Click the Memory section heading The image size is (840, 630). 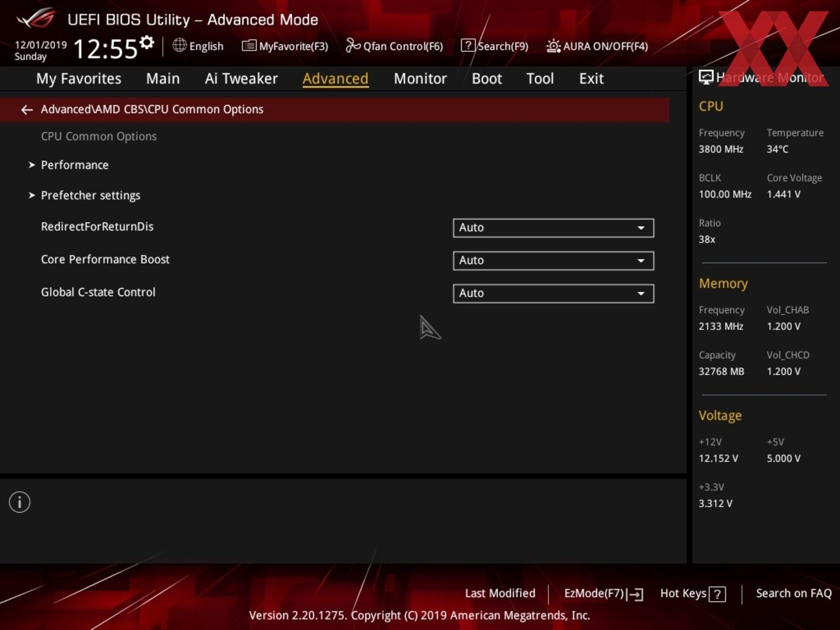click(x=723, y=283)
